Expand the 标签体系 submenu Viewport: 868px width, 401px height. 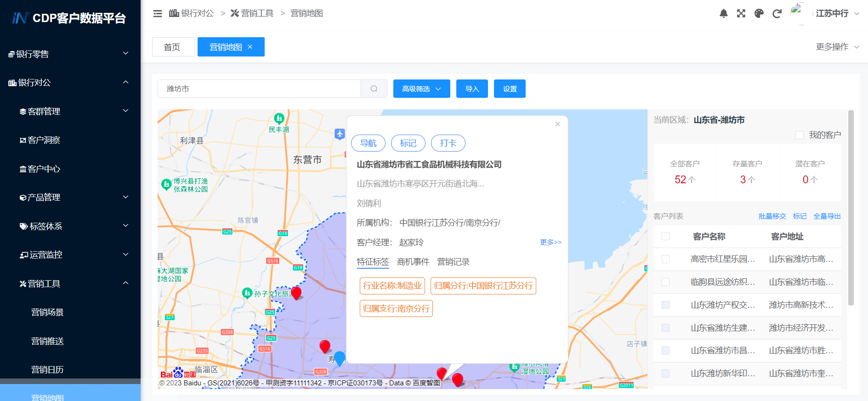(x=70, y=226)
